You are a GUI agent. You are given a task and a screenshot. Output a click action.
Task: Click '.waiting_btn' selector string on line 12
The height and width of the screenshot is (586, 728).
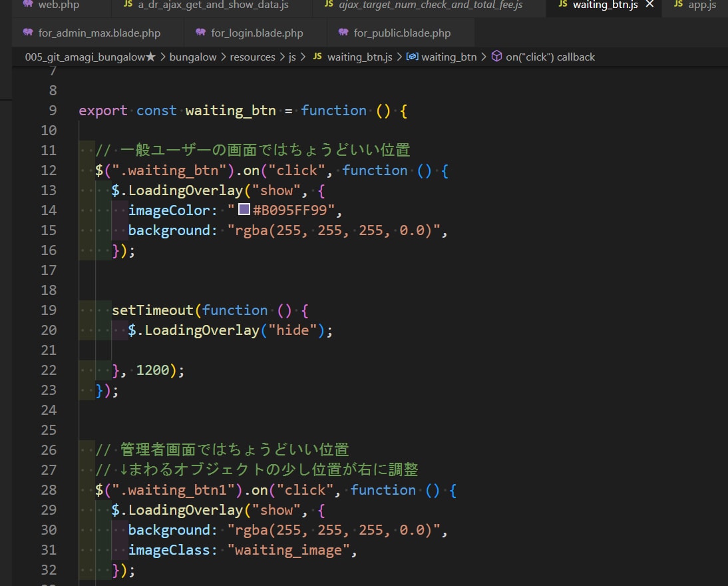(x=169, y=170)
